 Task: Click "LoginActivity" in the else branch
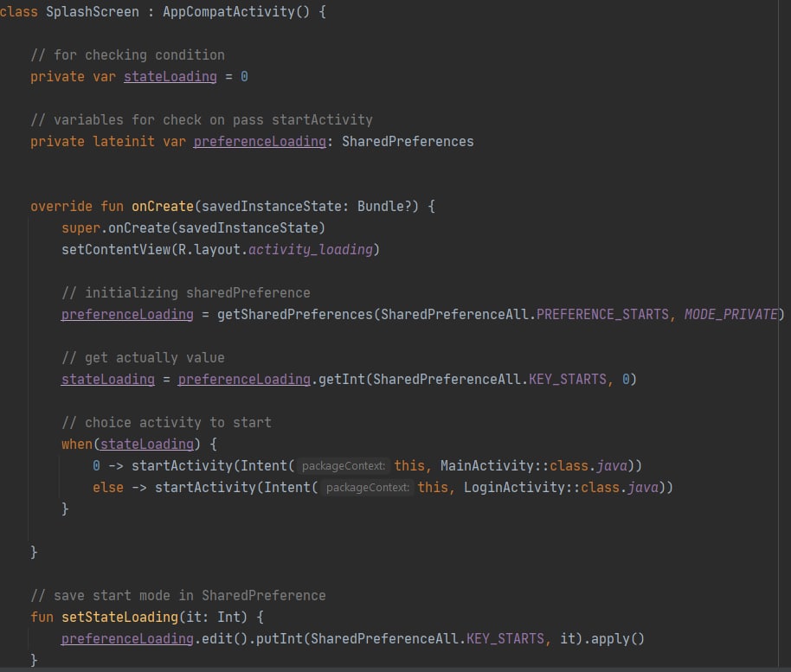click(x=513, y=488)
